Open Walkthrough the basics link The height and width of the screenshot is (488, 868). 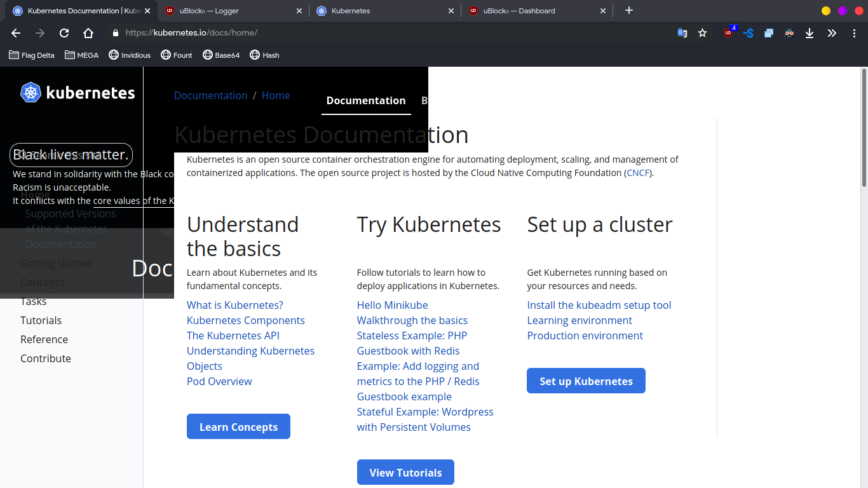[412, 320]
